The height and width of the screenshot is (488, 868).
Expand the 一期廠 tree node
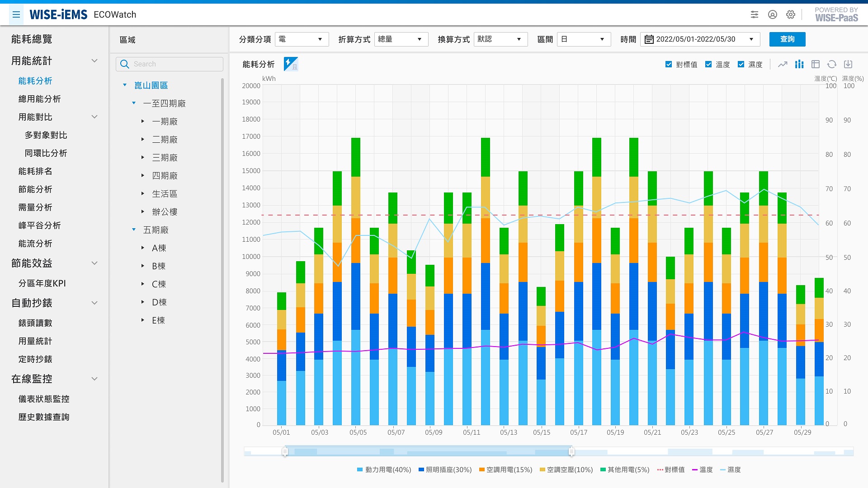click(143, 122)
